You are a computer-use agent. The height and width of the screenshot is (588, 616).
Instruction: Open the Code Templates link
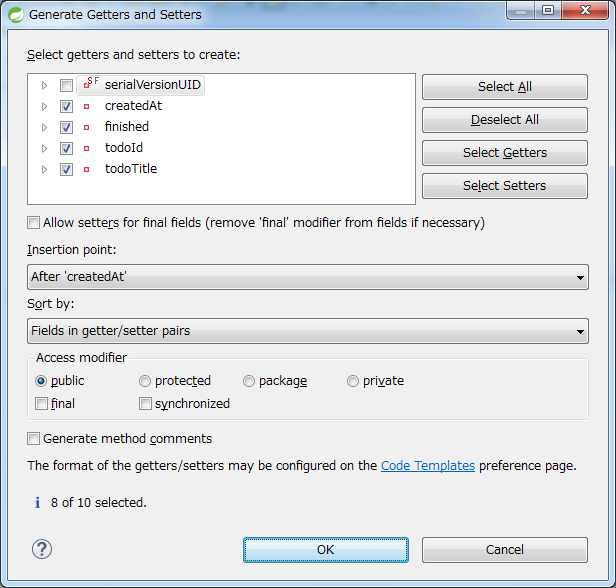(x=428, y=466)
